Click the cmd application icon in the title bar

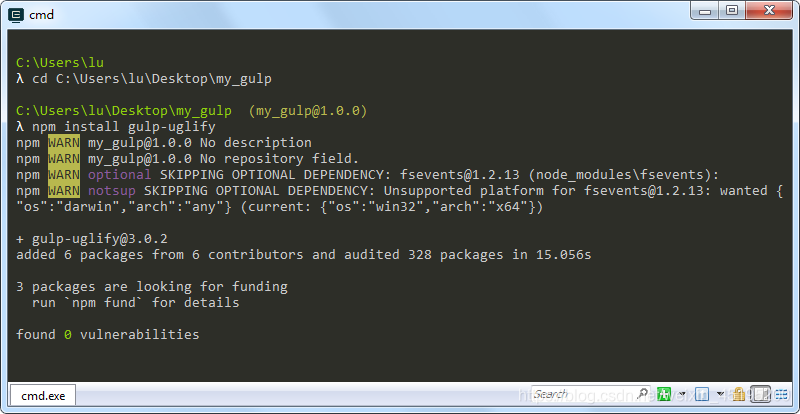click(x=16, y=15)
